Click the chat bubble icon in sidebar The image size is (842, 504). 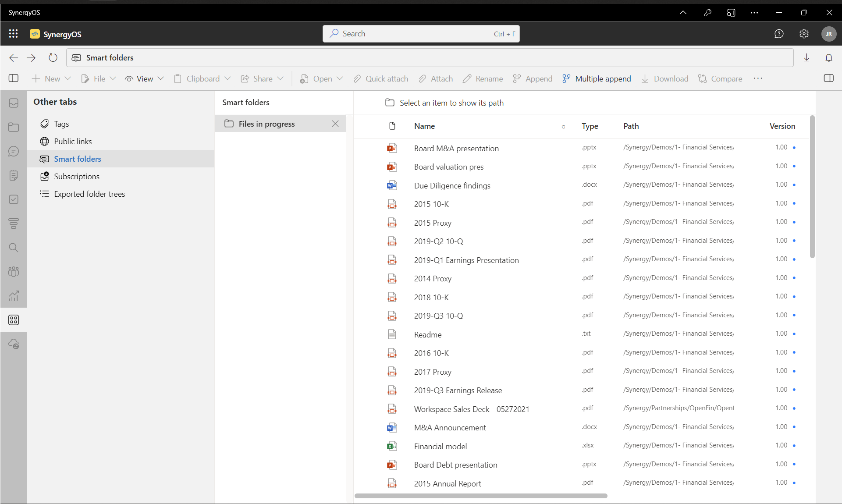point(14,151)
